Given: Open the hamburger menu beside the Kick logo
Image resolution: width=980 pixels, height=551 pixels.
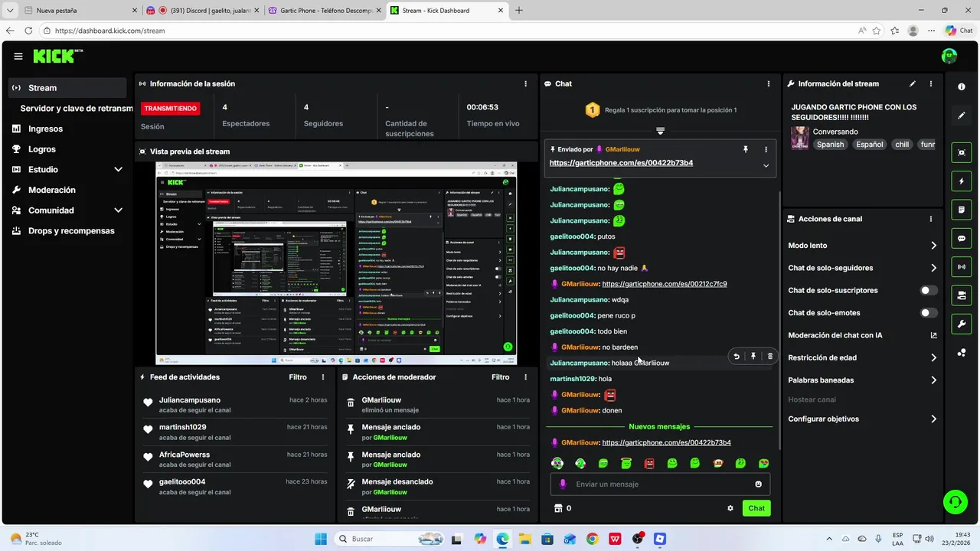Looking at the screenshot, I should (18, 56).
